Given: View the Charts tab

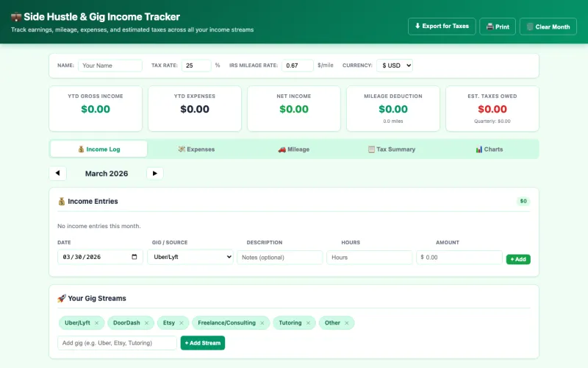Looking at the screenshot, I should point(489,149).
